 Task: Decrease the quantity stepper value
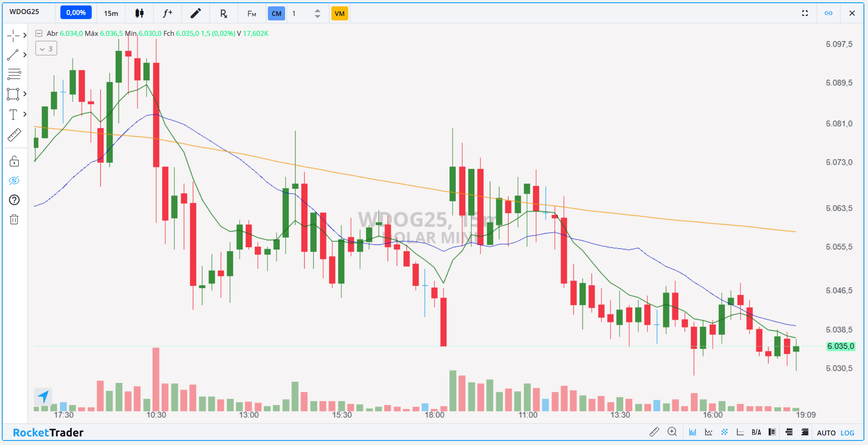coord(317,17)
